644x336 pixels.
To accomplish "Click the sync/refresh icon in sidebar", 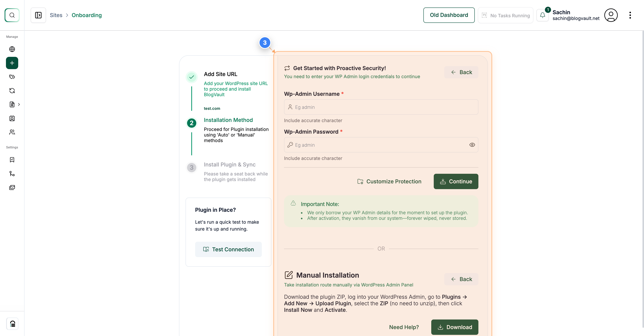I will point(12,91).
